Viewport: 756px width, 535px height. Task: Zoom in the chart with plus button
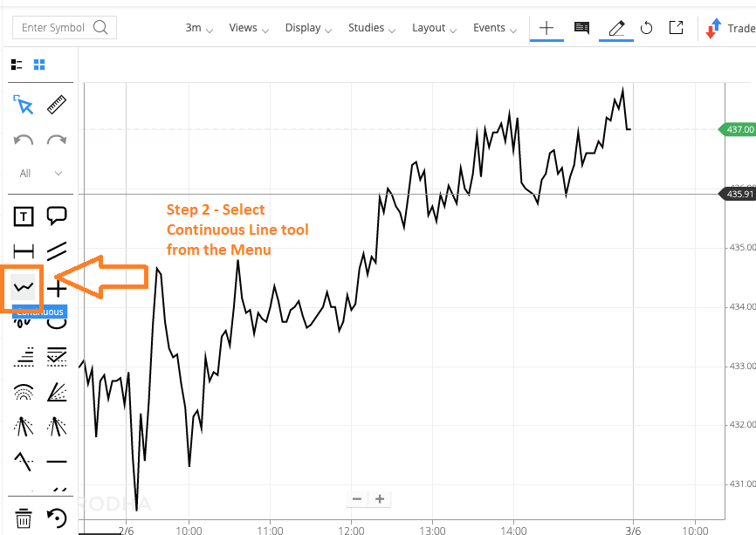tap(380, 499)
